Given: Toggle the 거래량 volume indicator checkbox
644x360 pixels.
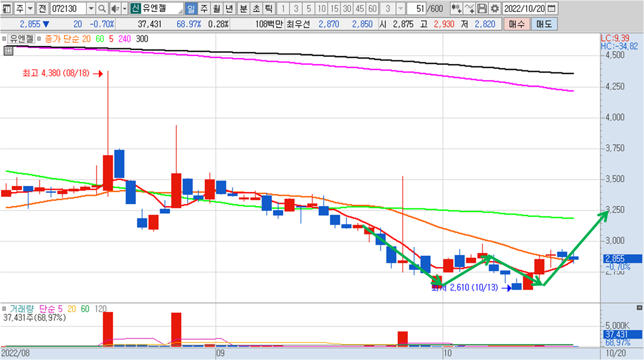Looking at the screenshot, I should click(x=4, y=309).
